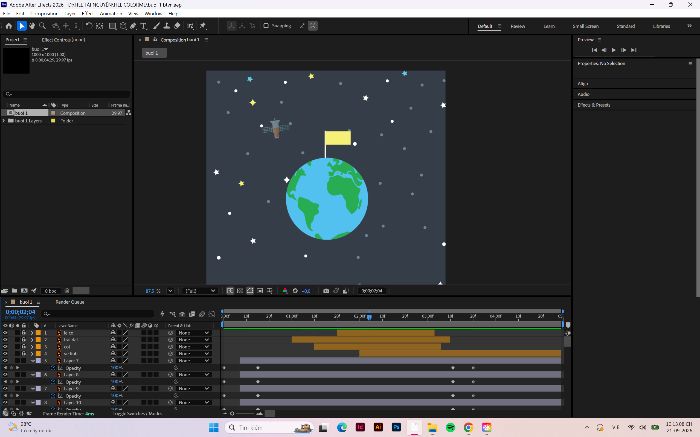Unlock layer 1 via its lock icon

24,333
